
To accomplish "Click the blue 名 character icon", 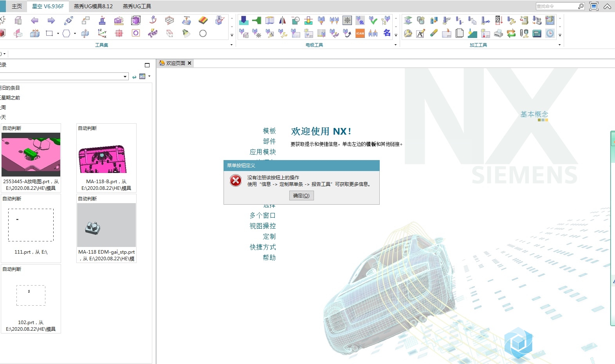I will click(387, 33).
